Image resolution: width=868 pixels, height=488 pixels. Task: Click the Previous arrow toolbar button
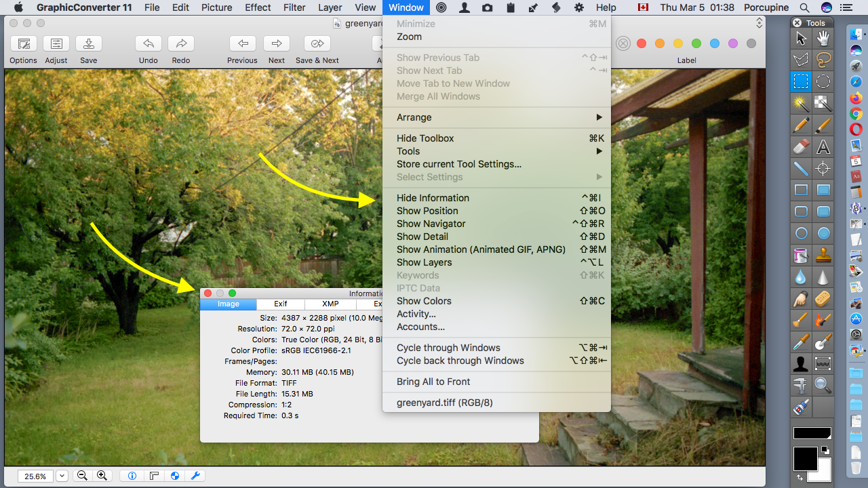(242, 43)
